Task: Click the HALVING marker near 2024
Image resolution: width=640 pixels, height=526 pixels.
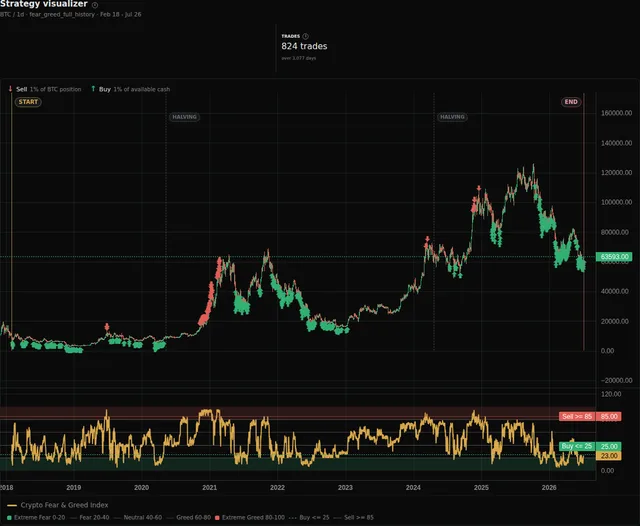Action: click(452, 117)
